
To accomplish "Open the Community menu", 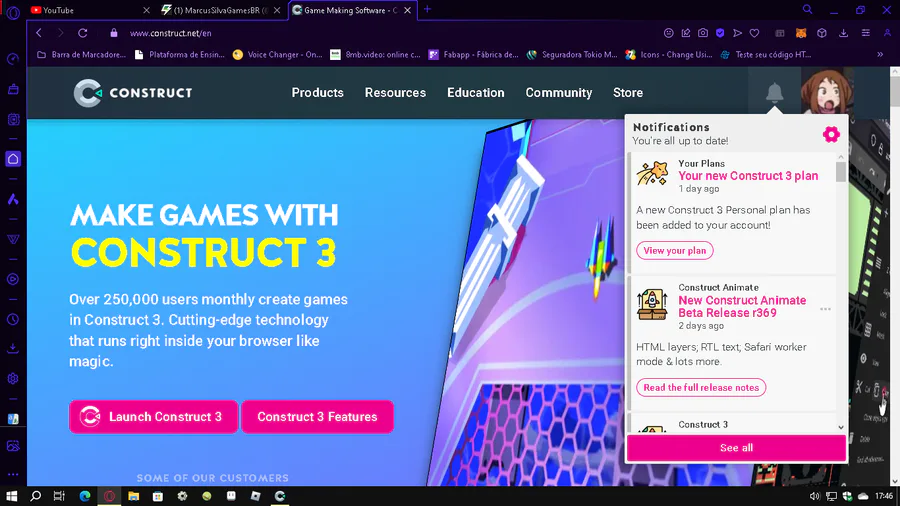I will [558, 92].
